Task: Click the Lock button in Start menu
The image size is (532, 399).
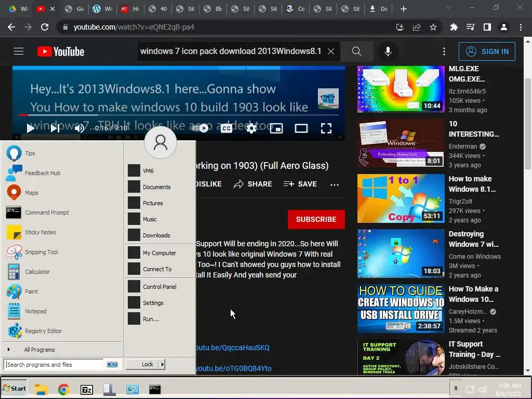Action: (x=143, y=364)
